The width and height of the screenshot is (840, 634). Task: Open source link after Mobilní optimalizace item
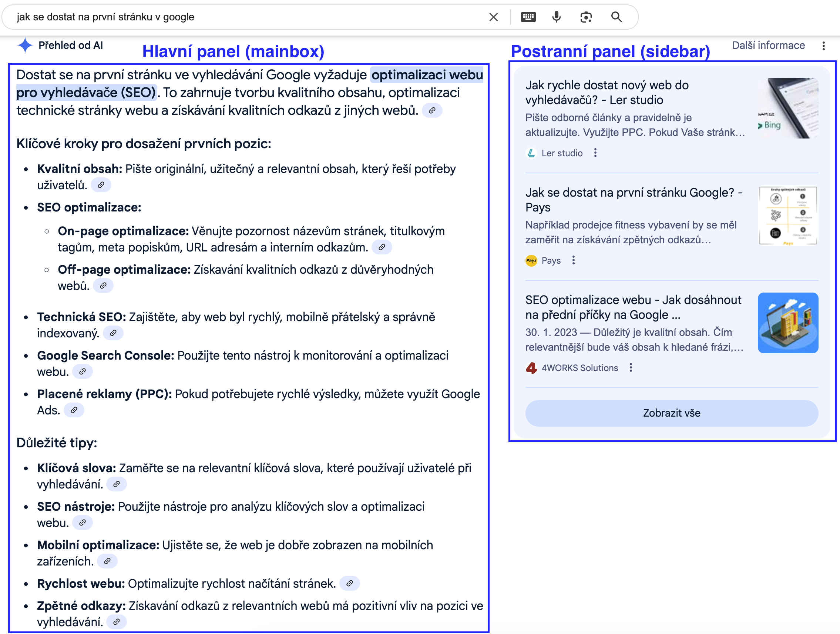(x=107, y=561)
